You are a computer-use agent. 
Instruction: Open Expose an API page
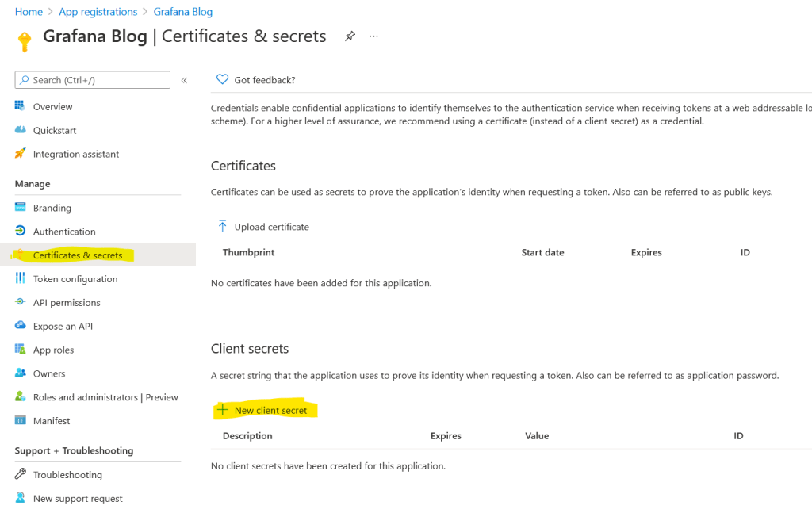pos(63,327)
